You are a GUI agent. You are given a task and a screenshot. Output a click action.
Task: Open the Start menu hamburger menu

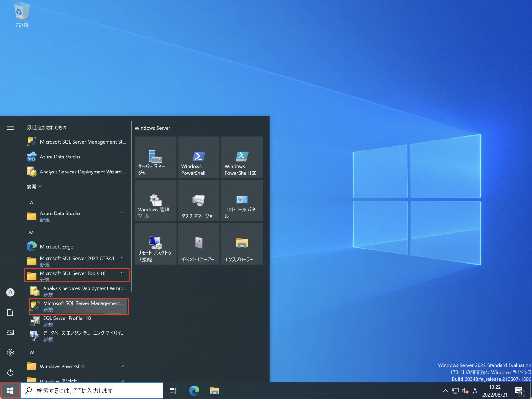(x=10, y=128)
